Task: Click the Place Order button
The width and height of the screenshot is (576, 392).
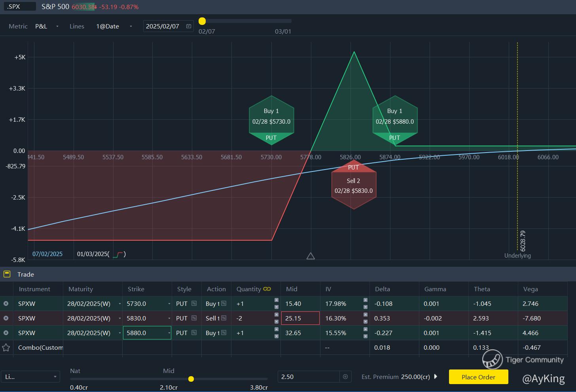Action: point(478,377)
